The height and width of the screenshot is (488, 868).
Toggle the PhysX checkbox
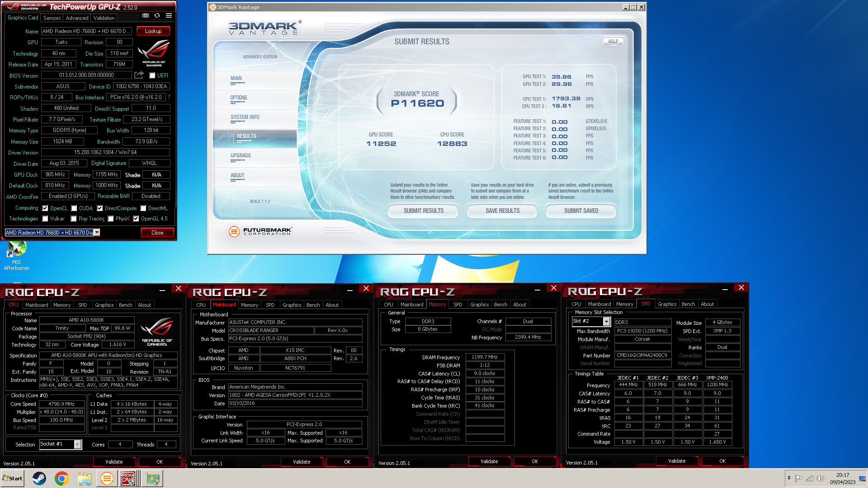(x=111, y=219)
